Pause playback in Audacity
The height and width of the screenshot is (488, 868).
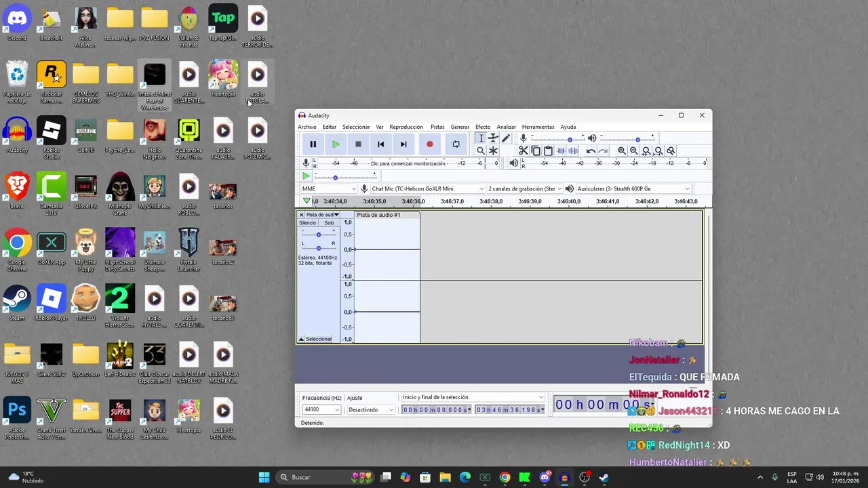pos(313,144)
